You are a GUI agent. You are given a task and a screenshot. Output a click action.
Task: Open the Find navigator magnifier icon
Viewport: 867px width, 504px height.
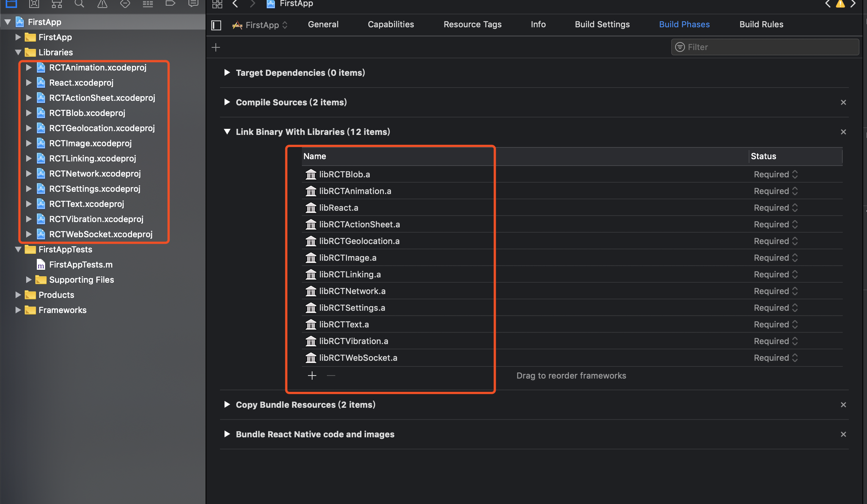coord(79,4)
